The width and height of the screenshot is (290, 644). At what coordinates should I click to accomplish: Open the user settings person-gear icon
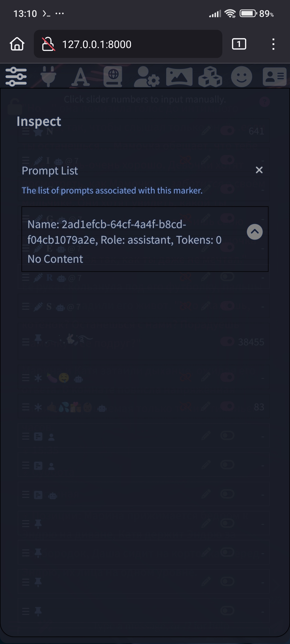[147, 77]
